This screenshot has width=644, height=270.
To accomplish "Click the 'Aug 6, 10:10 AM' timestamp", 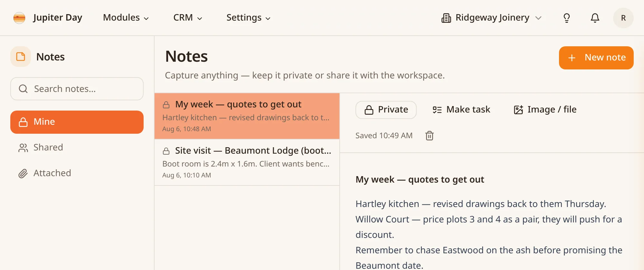I will click(x=187, y=175).
